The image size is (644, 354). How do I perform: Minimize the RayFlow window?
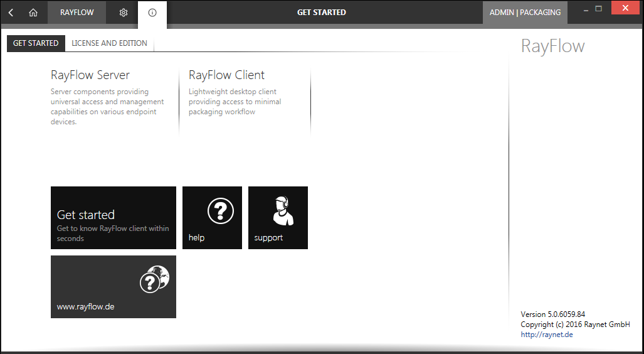[586, 9]
